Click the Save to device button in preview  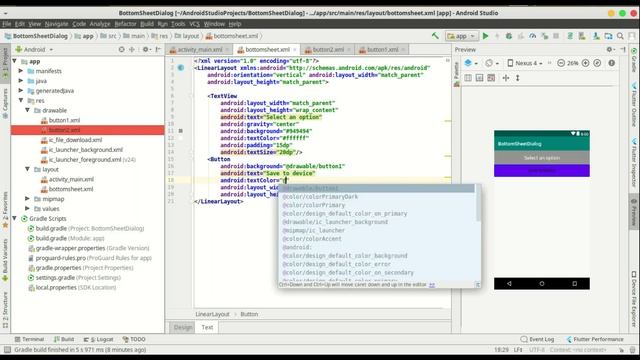tap(542, 171)
